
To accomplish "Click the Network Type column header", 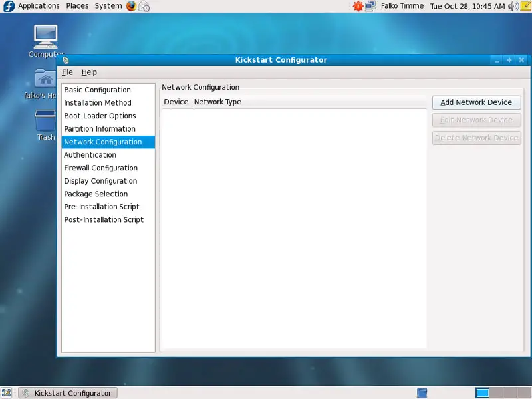I will pos(309,102).
